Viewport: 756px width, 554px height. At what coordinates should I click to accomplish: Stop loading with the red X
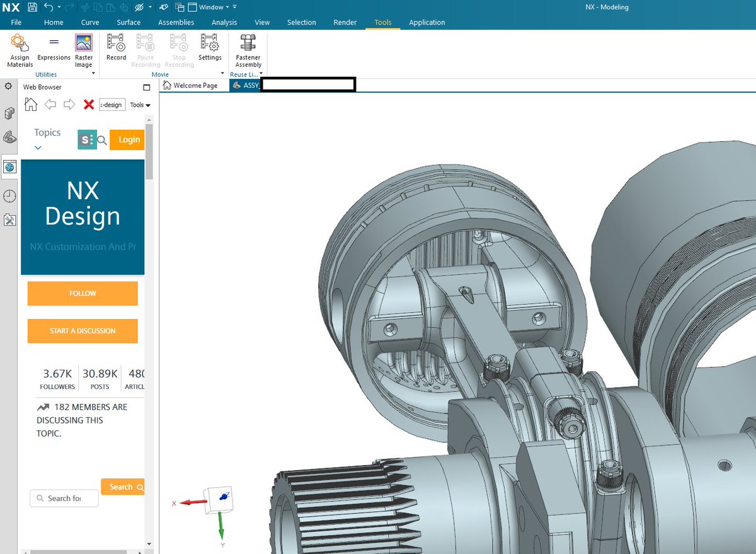(89, 105)
